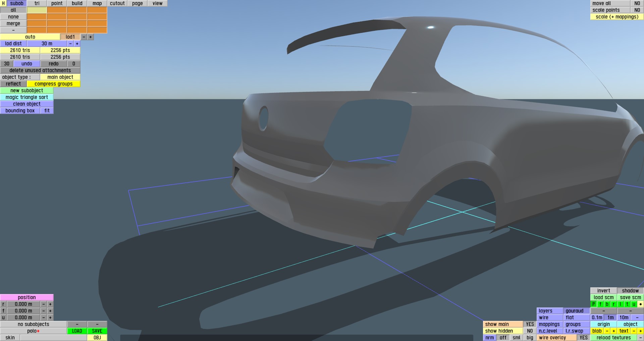Click the reload textures button
The image size is (644, 341).
(x=614, y=338)
